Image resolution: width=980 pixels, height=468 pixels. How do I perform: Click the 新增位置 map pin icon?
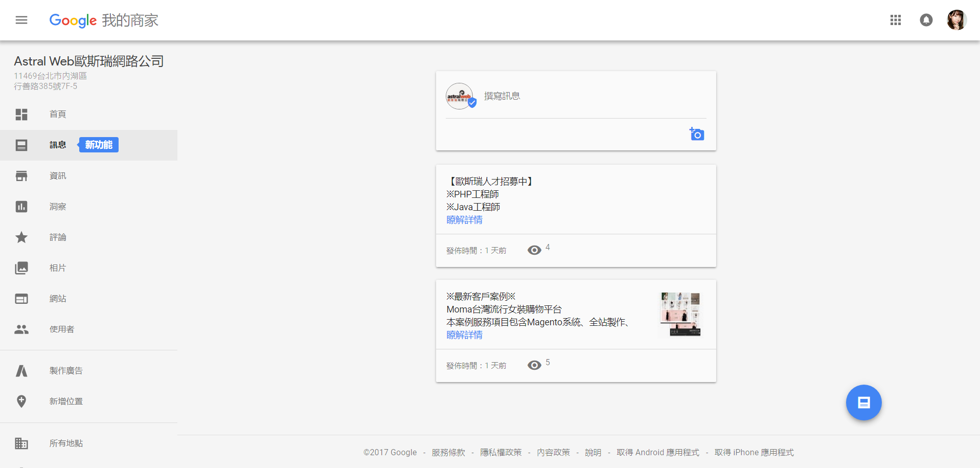[21, 402]
